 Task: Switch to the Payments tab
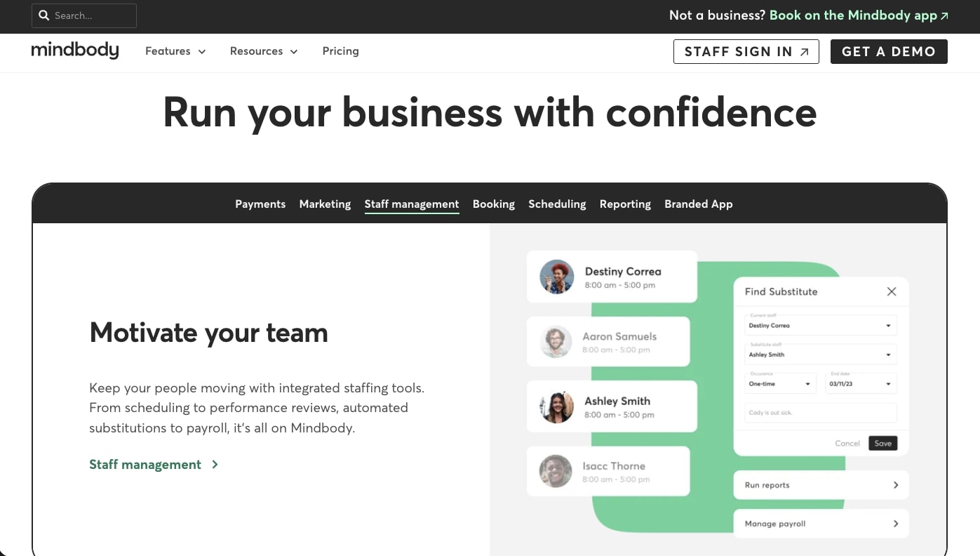(x=260, y=204)
